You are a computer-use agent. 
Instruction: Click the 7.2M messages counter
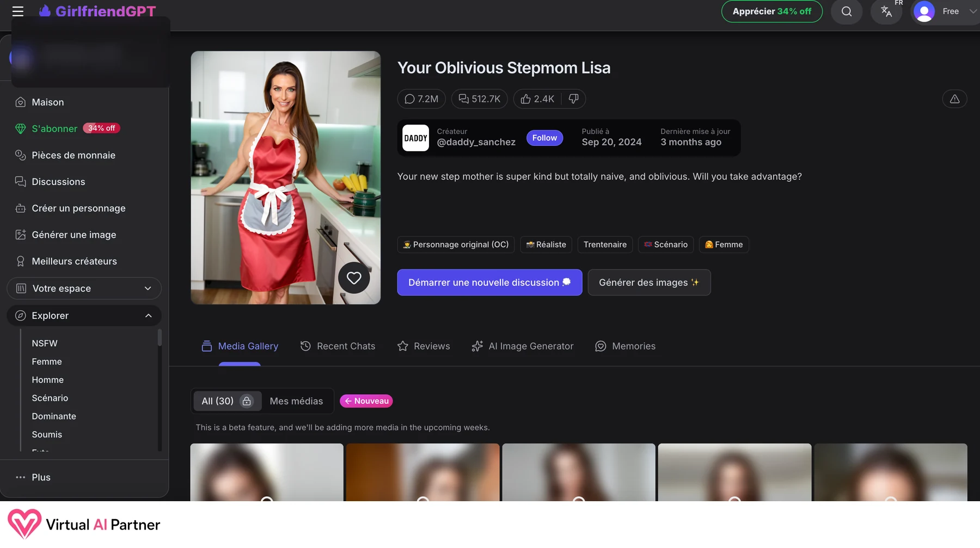point(421,99)
